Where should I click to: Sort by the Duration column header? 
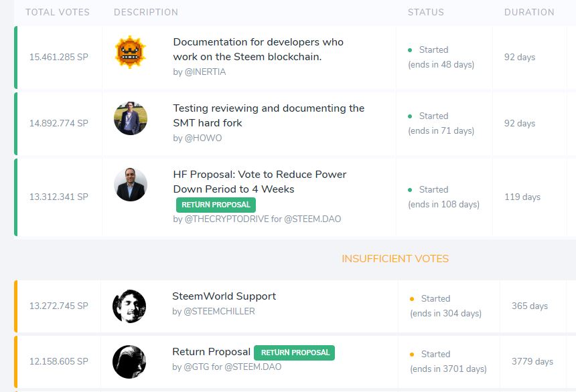(x=529, y=12)
